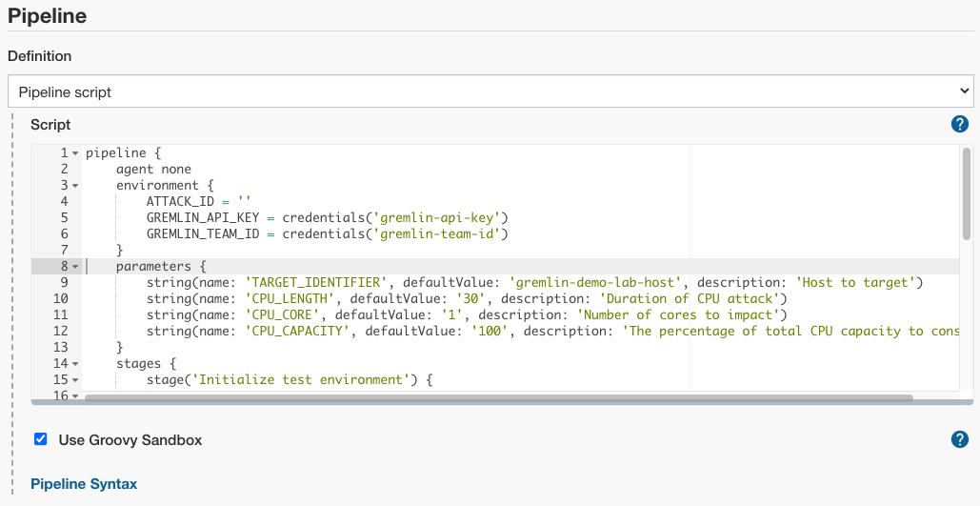Toggle the Use Groovy Sandbox checkbox

(x=41, y=439)
